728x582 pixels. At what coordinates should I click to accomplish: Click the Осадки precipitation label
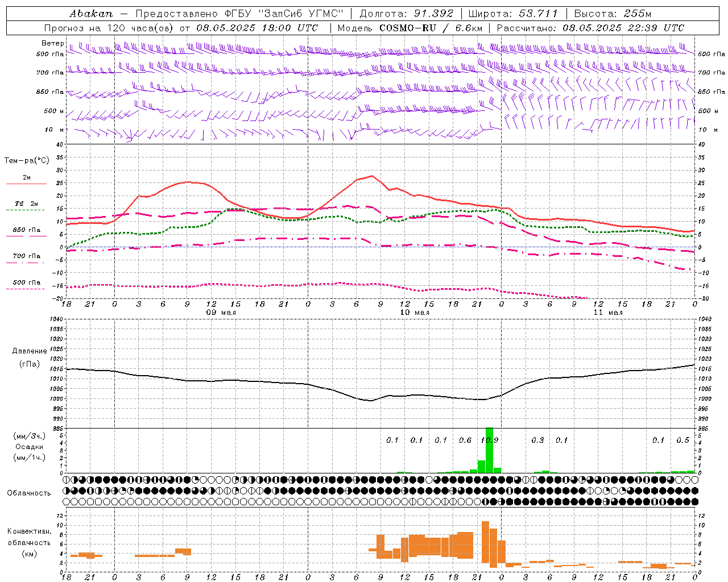coord(30,447)
